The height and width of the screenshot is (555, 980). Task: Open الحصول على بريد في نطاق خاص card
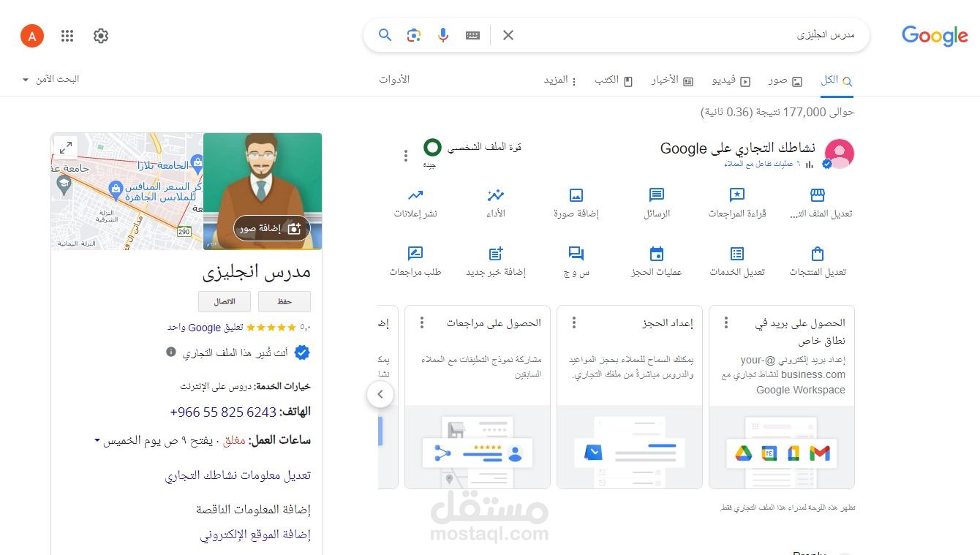pyautogui.click(x=781, y=397)
